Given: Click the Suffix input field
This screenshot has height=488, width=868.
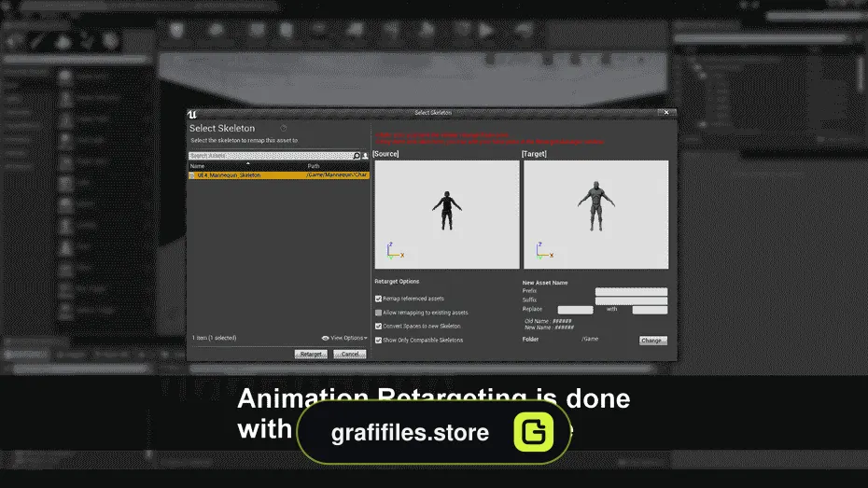Looking at the screenshot, I should 631,300.
